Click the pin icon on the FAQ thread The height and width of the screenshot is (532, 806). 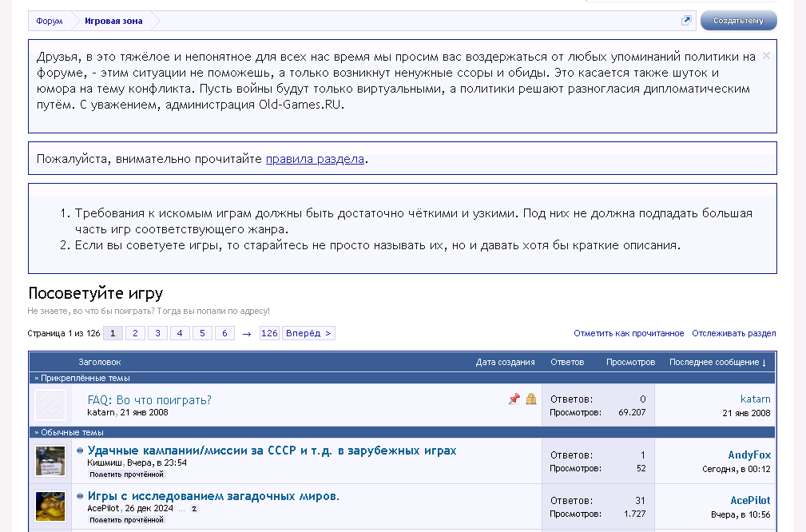[x=514, y=399]
